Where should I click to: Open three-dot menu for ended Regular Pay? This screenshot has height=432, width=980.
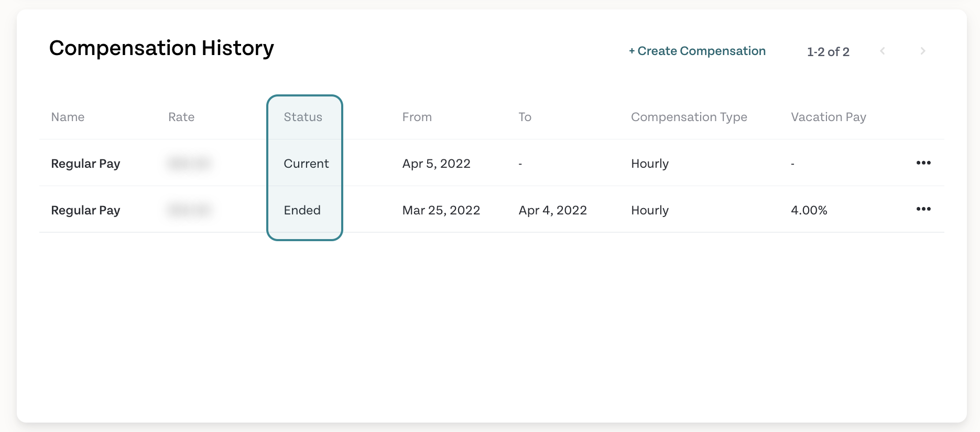(923, 209)
